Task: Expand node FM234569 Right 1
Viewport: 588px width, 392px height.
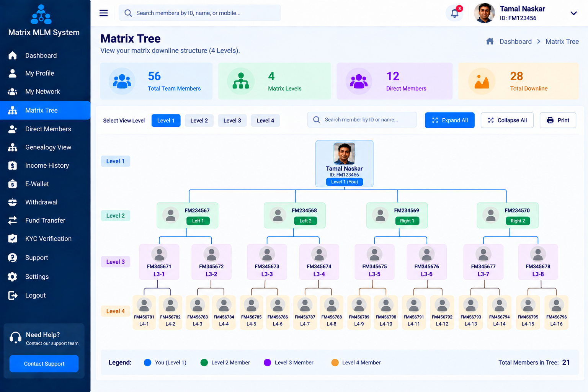Action: coord(397,216)
